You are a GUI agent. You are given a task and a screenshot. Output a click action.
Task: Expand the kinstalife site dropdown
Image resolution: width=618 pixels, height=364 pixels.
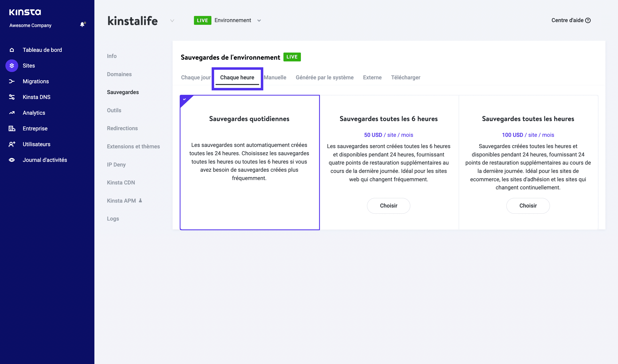click(x=172, y=21)
